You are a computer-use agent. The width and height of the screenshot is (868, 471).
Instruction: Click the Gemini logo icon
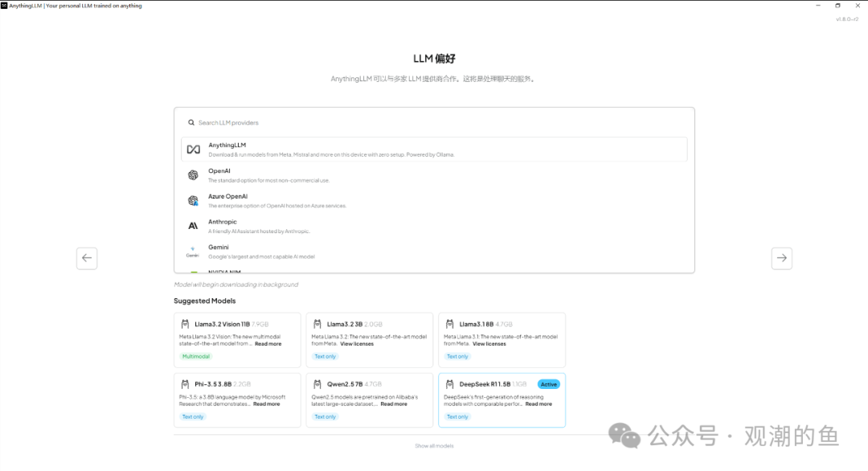click(193, 252)
